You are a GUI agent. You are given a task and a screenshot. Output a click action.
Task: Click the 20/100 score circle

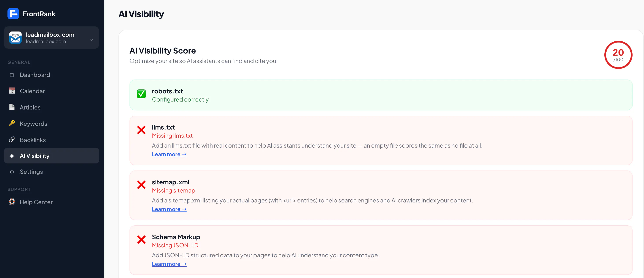coord(618,55)
